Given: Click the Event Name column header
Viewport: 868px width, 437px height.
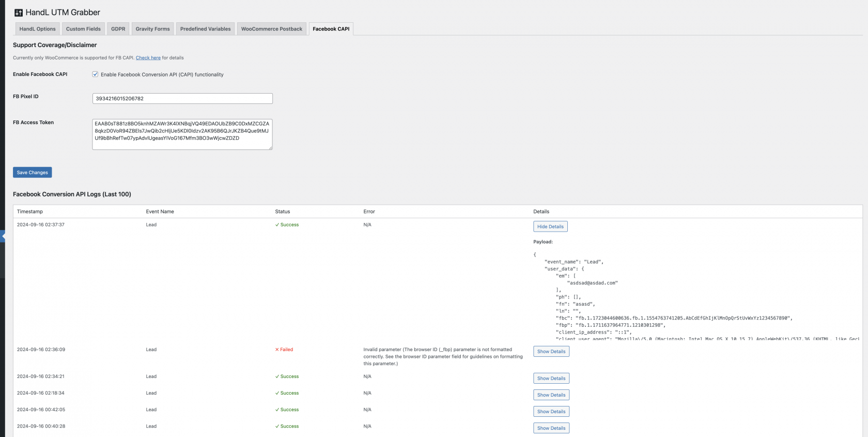Looking at the screenshot, I should pyautogui.click(x=160, y=212).
